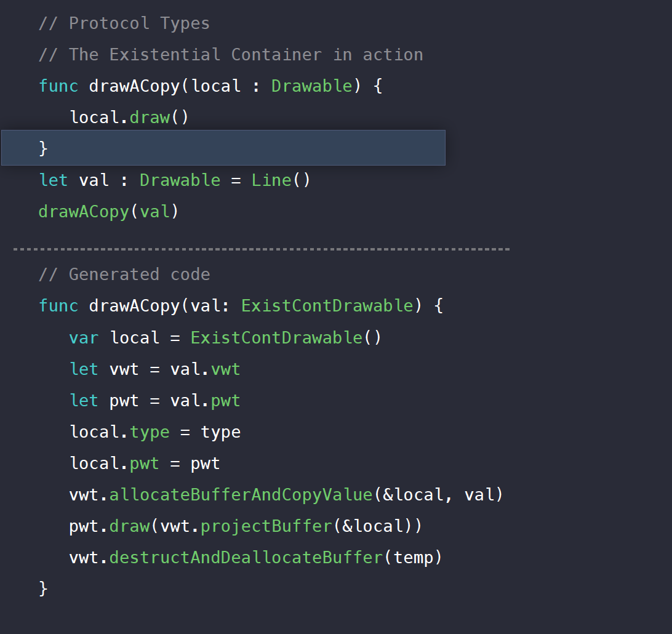This screenshot has height=634, width=672.
Task: Click 'projectBuffer' method name
Action: pyautogui.click(x=266, y=526)
